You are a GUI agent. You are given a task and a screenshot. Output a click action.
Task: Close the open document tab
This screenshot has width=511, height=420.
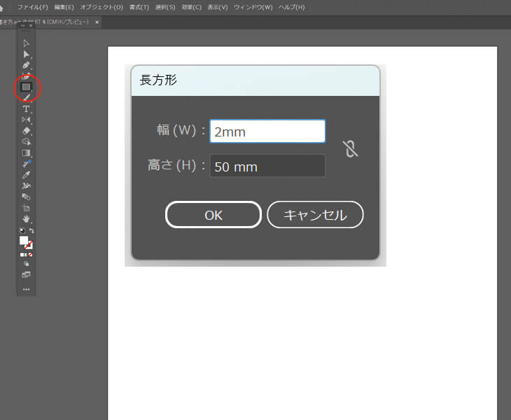point(97,22)
